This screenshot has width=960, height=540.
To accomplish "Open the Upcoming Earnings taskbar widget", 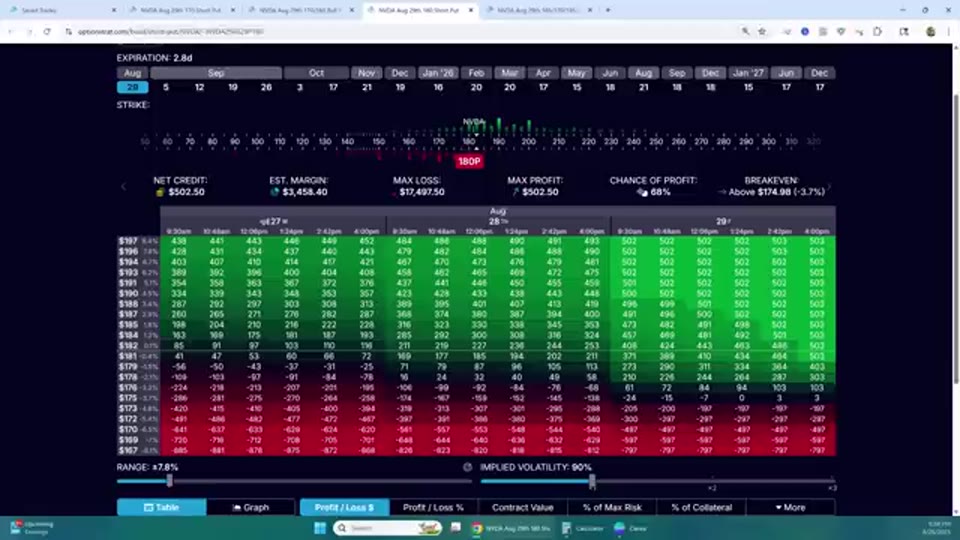I will [x=32, y=528].
